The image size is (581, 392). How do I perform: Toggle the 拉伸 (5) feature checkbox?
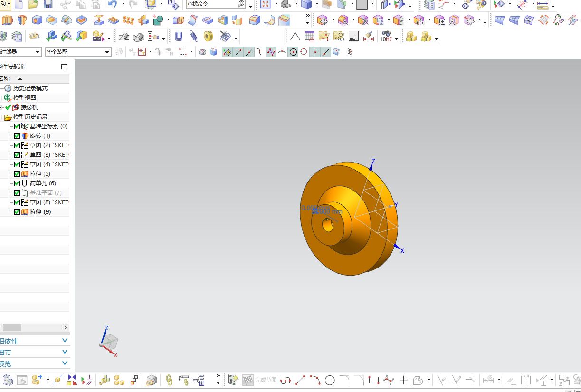[x=17, y=174]
